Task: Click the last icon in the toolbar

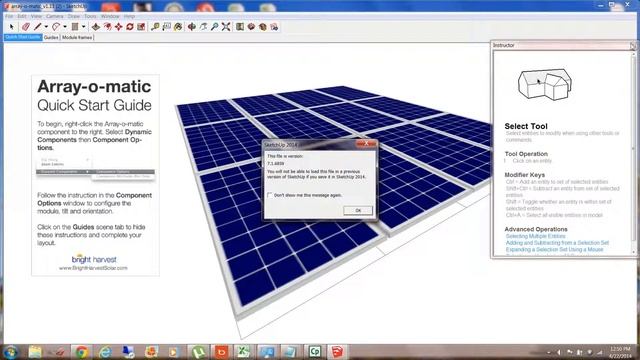Action: 274,27
